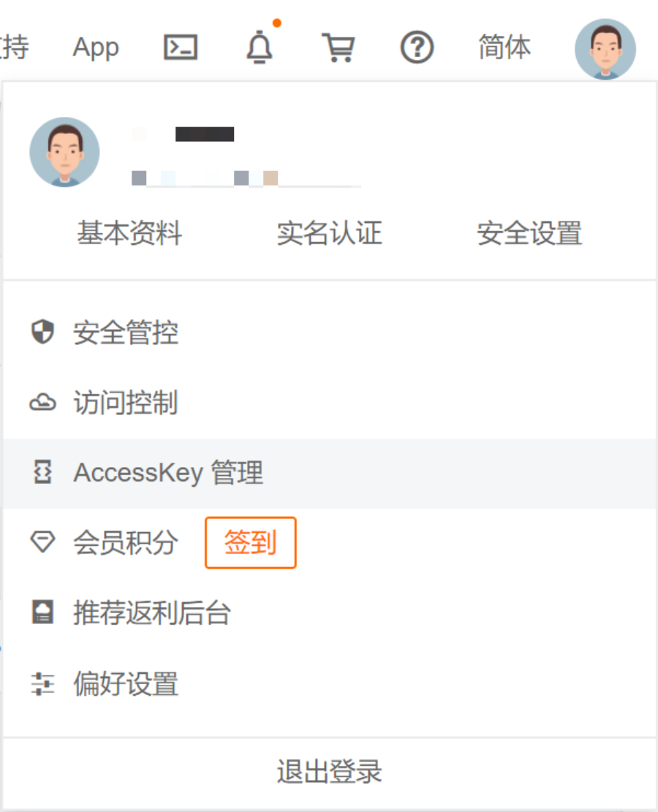Click the shield icon beside 安全管控
Screen dimensions: 658x812
pos(42,333)
